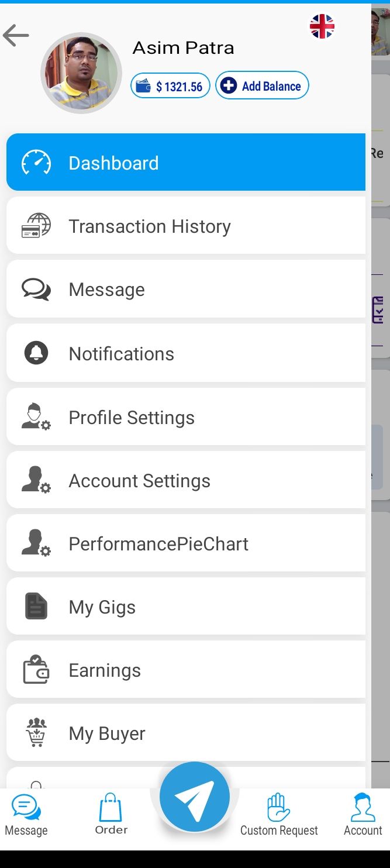Switch to the Order bottom tab

[x=111, y=814]
